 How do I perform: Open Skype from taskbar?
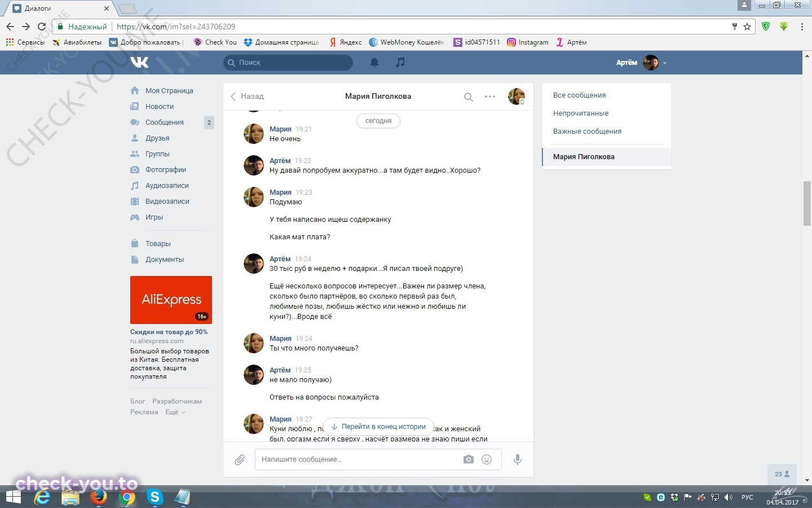[155, 497]
